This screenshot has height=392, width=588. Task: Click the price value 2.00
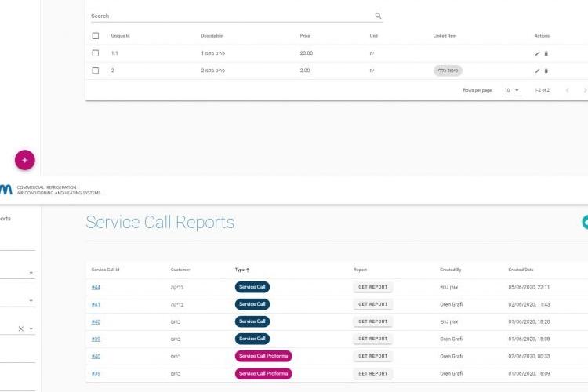305,71
